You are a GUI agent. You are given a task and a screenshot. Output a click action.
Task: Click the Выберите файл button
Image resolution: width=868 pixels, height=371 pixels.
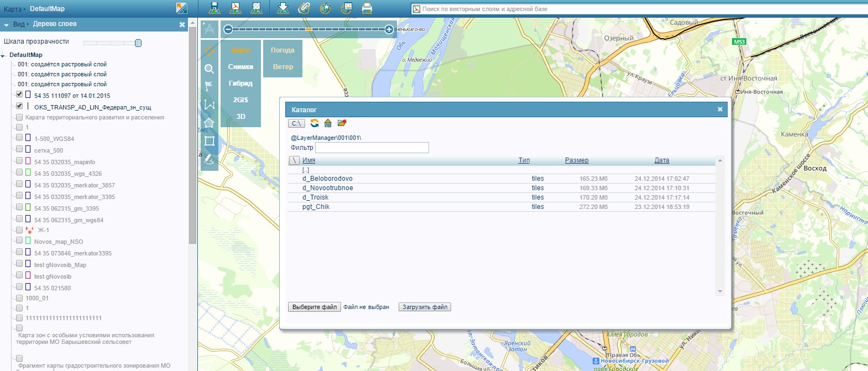pos(314,307)
